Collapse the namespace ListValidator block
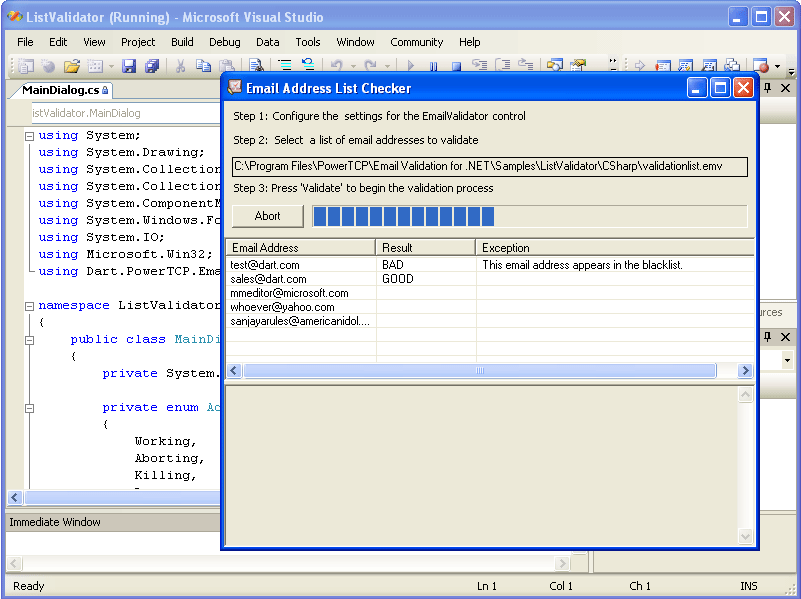This screenshot has width=801, height=599. point(30,306)
